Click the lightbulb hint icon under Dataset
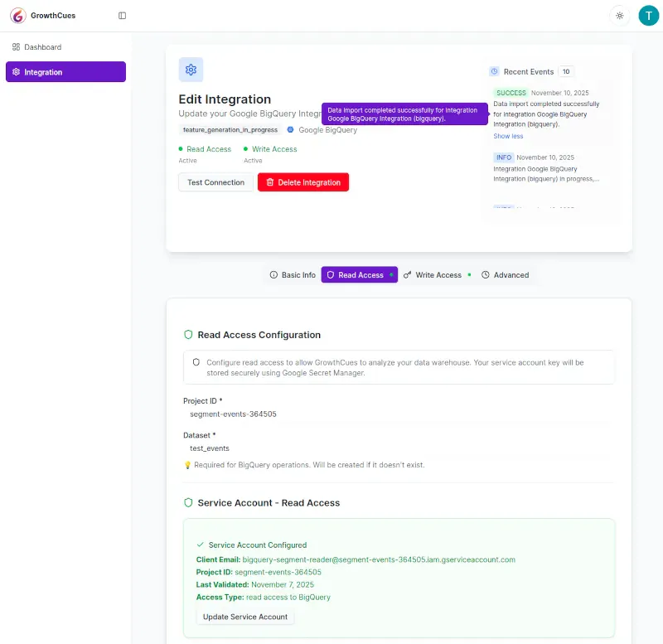 187,465
